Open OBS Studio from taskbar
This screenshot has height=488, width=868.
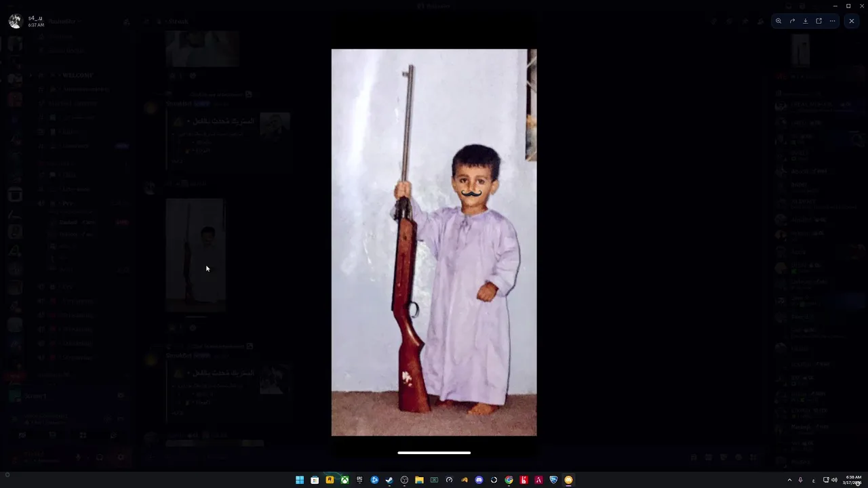pos(404,480)
